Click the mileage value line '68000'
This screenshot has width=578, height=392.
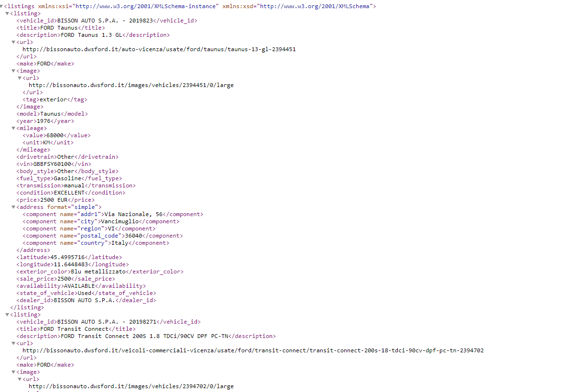pos(56,135)
